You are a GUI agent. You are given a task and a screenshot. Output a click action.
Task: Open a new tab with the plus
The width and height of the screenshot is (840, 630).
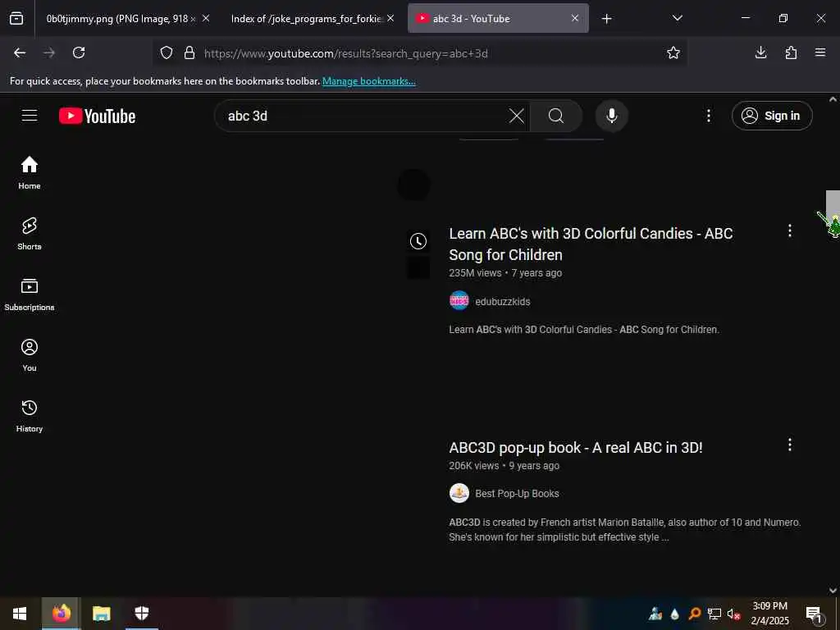pyautogui.click(x=606, y=19)
